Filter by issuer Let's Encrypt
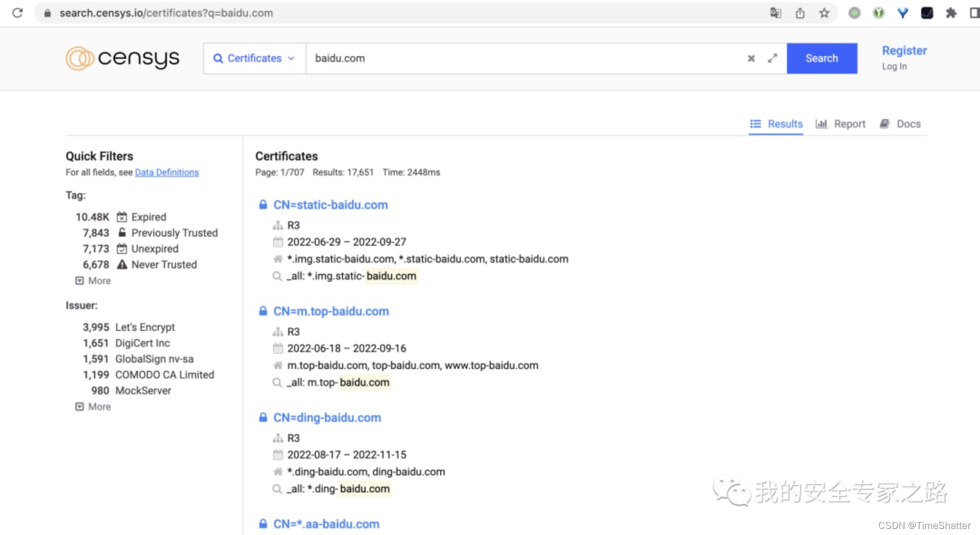980x535 pixels. coord(145,327)
